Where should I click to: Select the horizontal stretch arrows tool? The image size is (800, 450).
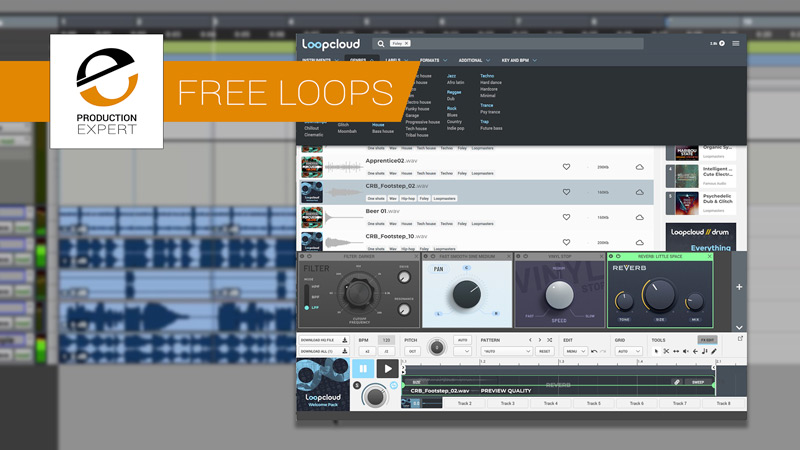[676, 351]
